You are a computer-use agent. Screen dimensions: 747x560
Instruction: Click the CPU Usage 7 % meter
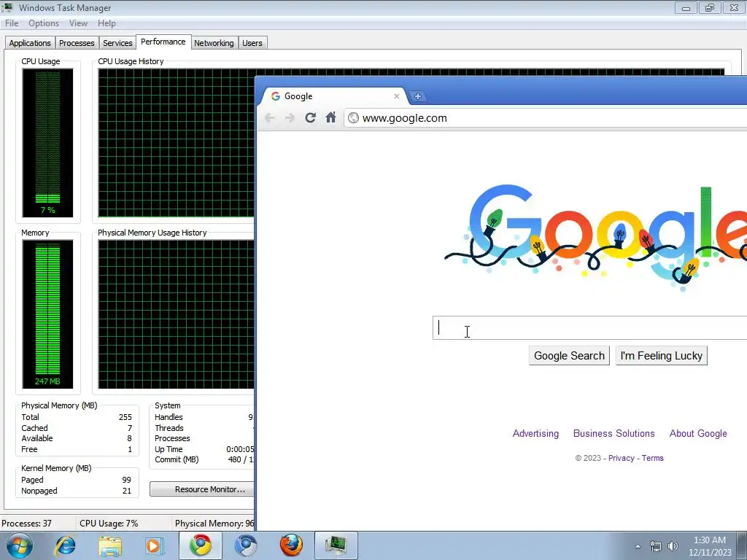click(47, 143)
